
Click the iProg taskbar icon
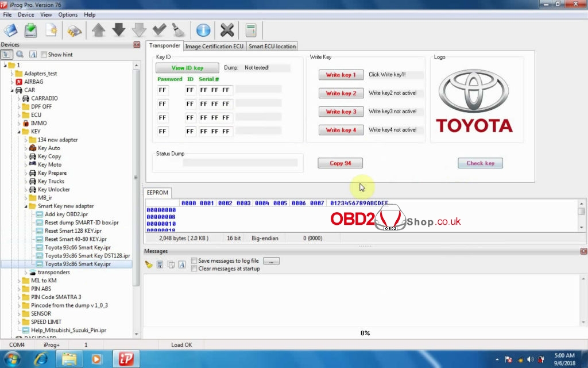point(126,359)
